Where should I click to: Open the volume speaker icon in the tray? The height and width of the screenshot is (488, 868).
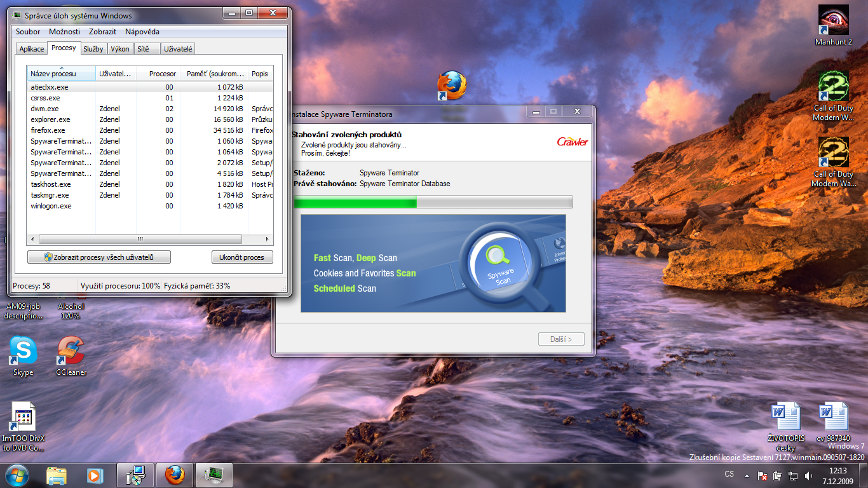pyautogui.click(x=808, y=475)
